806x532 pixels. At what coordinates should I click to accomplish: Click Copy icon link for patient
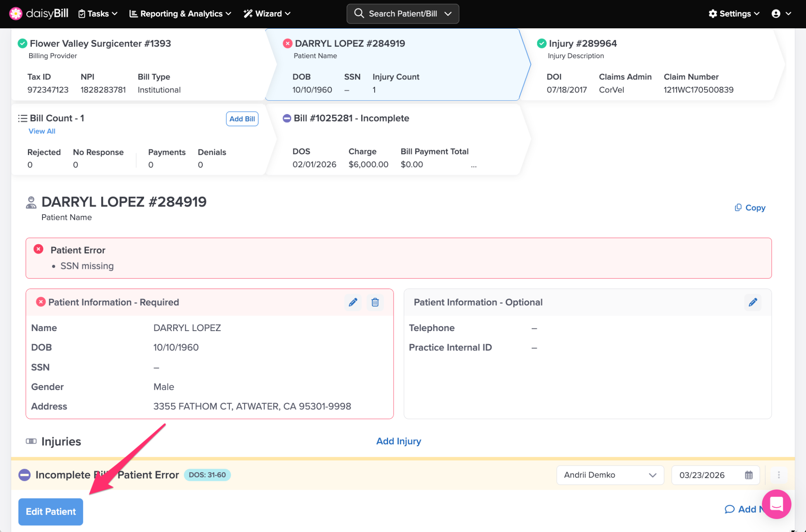click(750, 208)
